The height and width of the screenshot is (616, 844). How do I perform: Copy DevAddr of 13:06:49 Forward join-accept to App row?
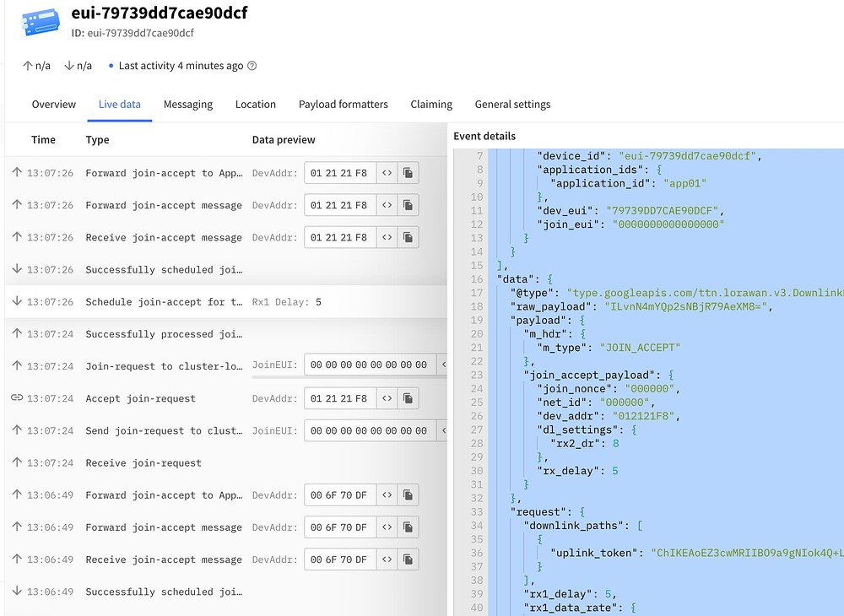(x=408, y=495)
